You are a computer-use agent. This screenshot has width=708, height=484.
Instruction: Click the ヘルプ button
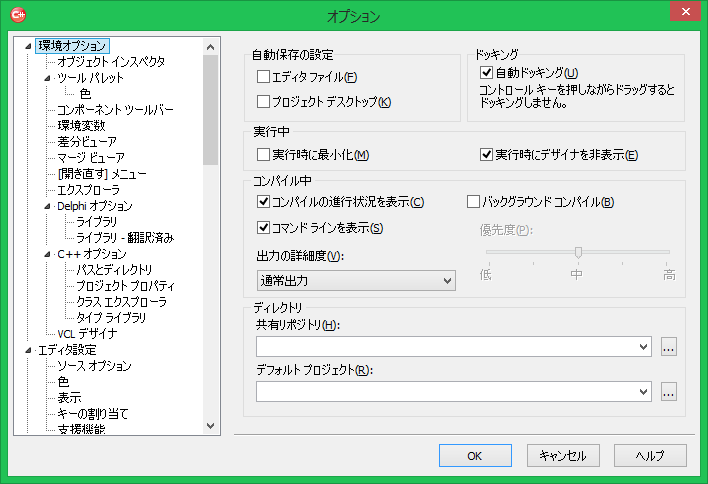(x=650, y=455)
